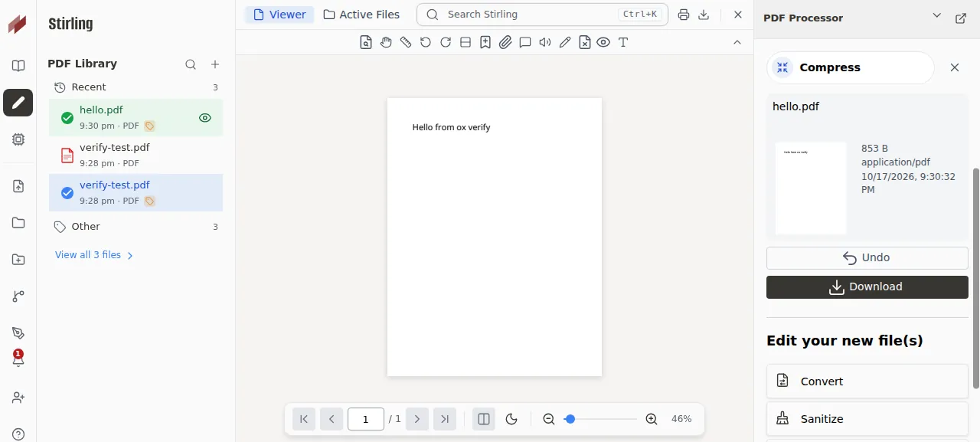This screenshot has height=442, width=980.
Task: Open the help question mark icon
Action: click(18, 434)
